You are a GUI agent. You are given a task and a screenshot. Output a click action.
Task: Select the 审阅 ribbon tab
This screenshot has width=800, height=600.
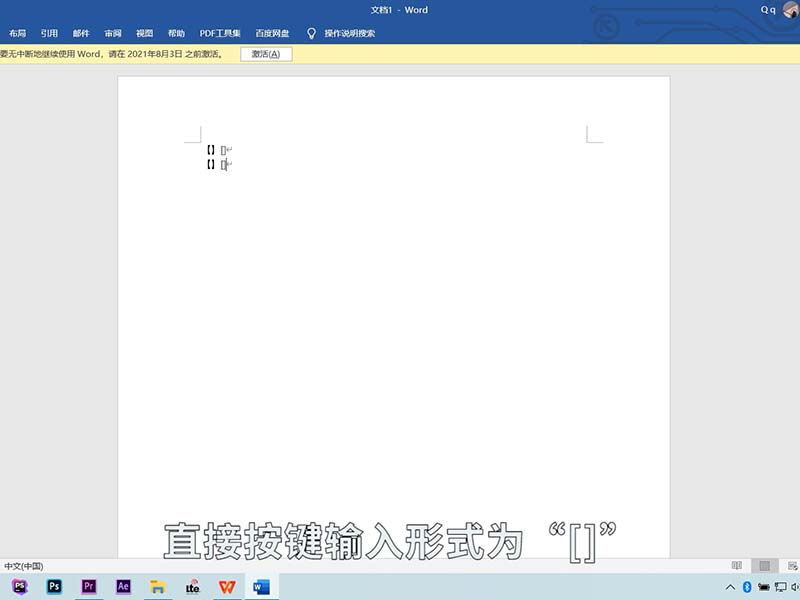pyautogui.click(x=113, y=33)
